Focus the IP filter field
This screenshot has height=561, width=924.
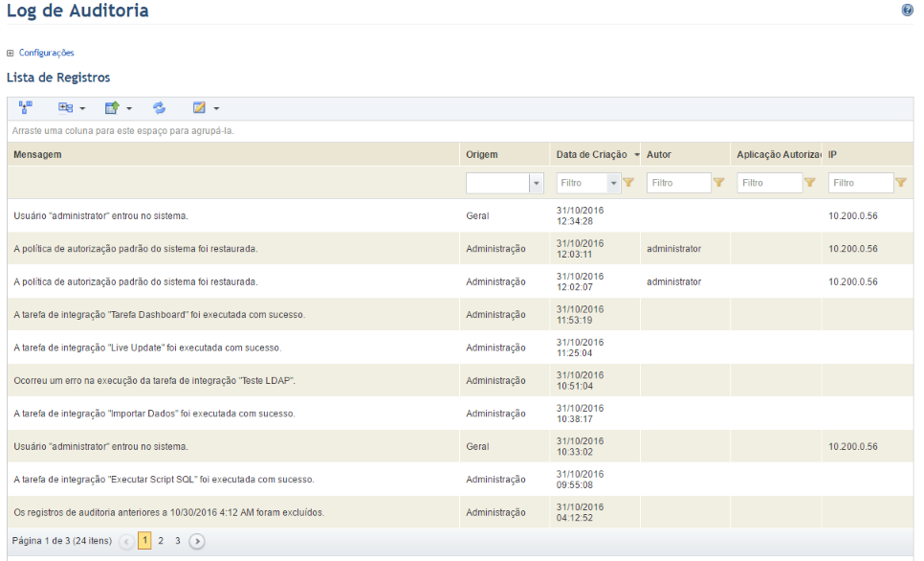coord(861,183)
